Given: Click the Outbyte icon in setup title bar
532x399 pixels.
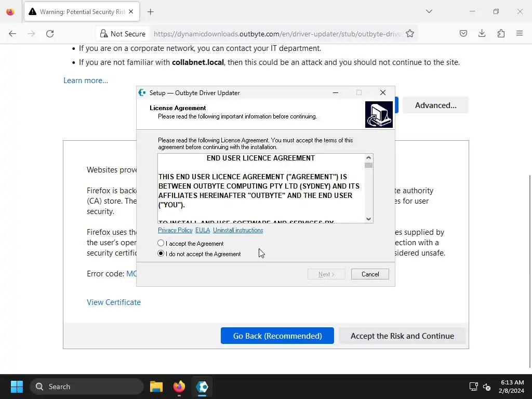Looking at the screenshot, I should pos(142,92).
